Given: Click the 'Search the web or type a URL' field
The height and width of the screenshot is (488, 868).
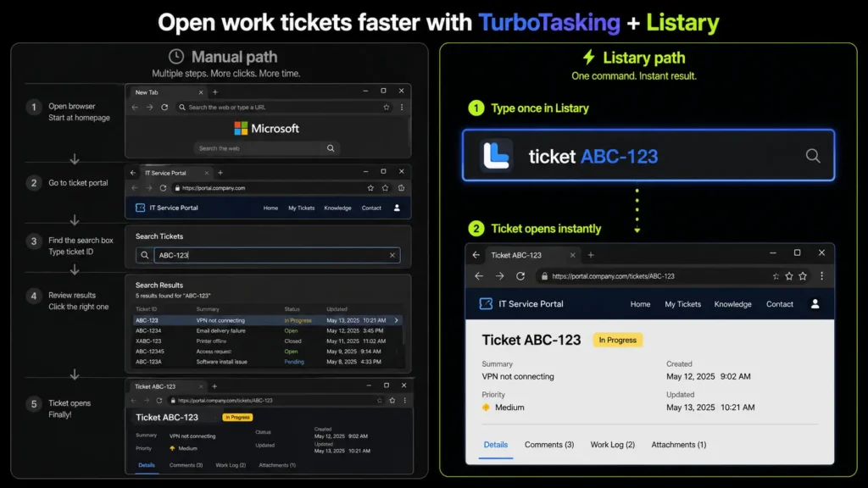Looking at the screenshot, I should click(285, 108).
